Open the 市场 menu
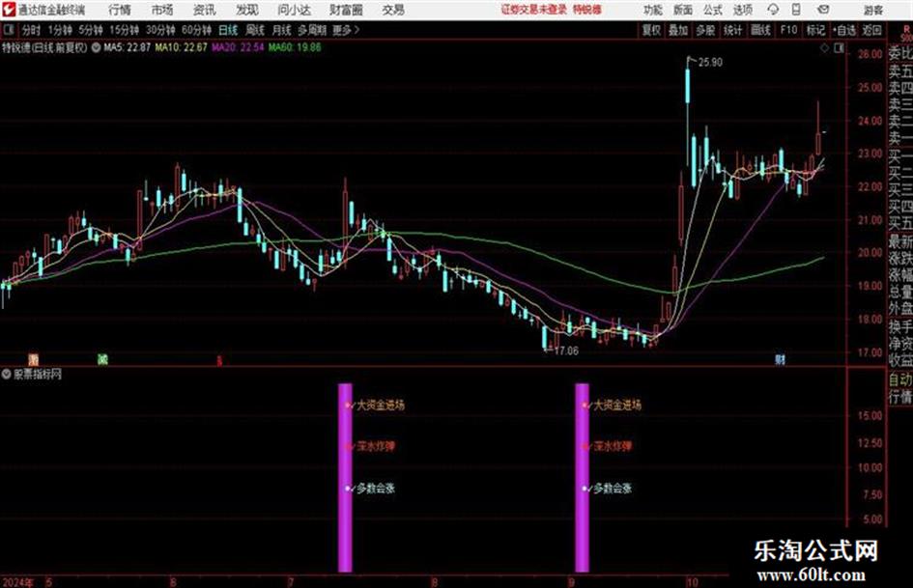The width and height of the screenshot is (913, 588). pyautogui.click(x=162, y=10)
